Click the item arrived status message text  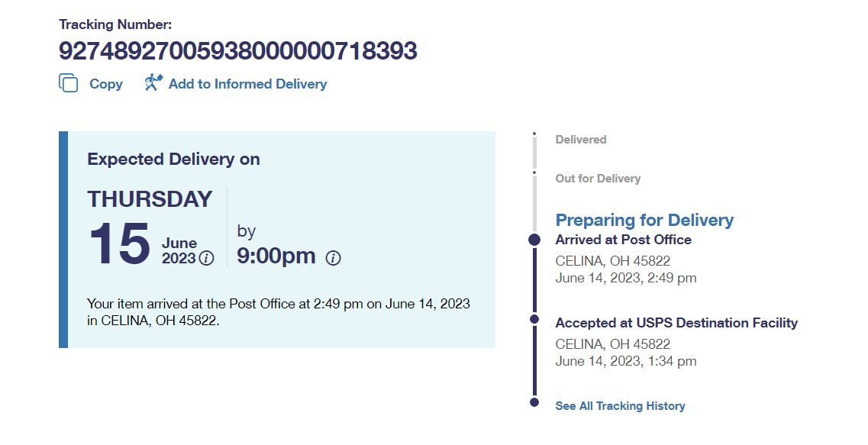279,311
